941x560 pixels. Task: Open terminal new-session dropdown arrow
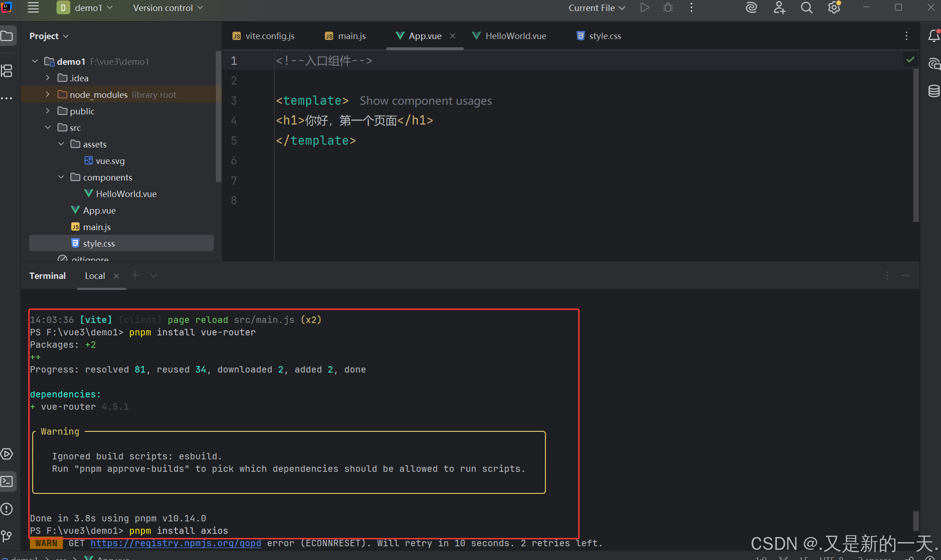(x=153, y=276)
